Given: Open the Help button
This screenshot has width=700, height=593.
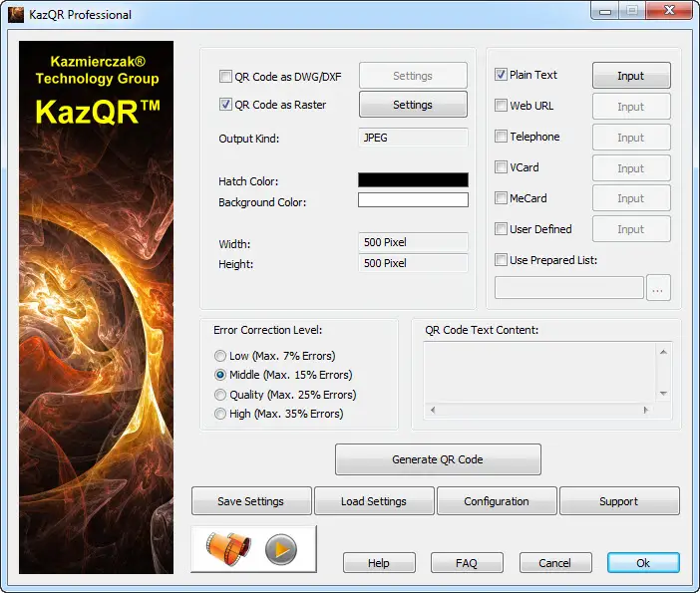Looking at the screenshot, I should click(x=379, y=563).
